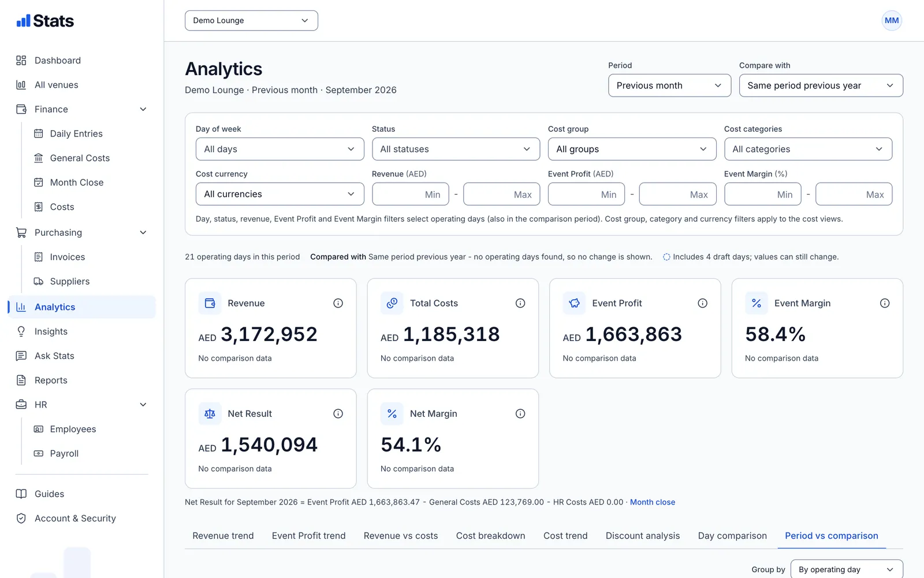The width and height of the screenshot is (924, 578).
Task: Click the Revenue (AED) Min field
Action: (x=411, y=194)
